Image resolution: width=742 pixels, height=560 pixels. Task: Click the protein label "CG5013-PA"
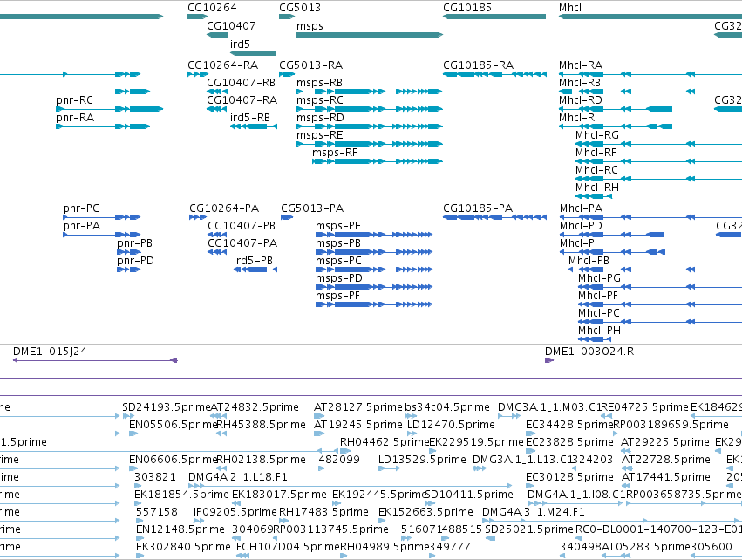[x=312, y=208]
